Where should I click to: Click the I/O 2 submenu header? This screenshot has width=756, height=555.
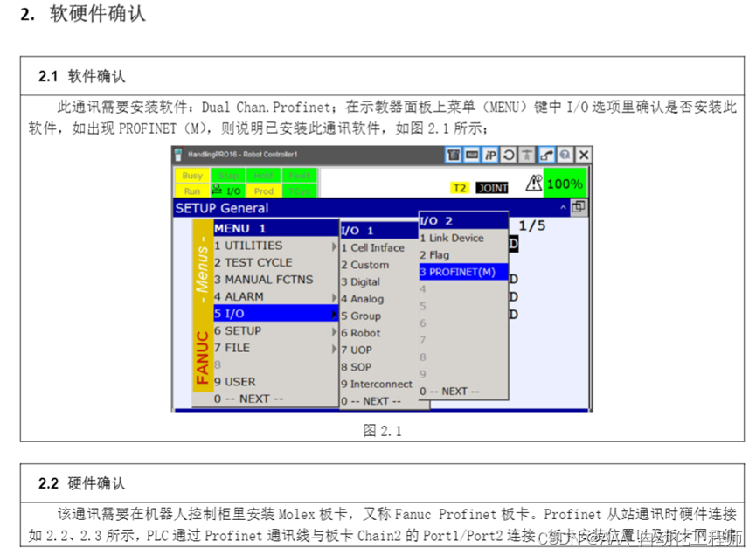click(463, 221)
